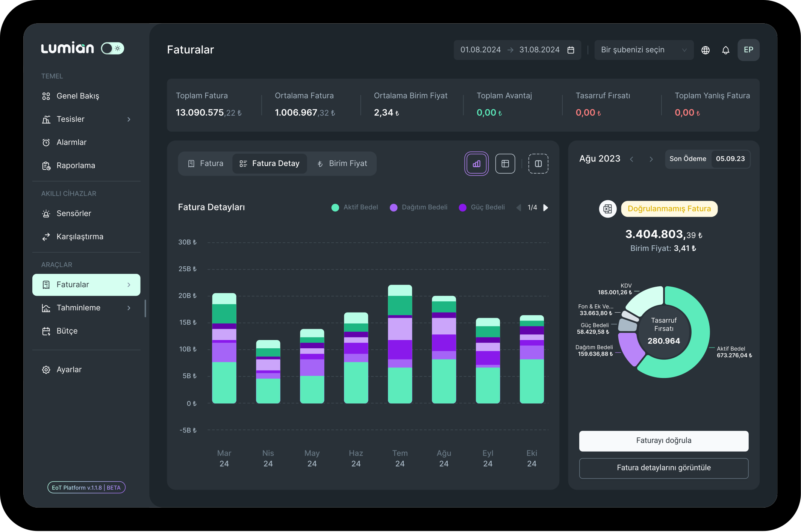This screenshot has width=801, height=532.
Task: Click the Alarmlar alarm clock icon
Action: pyautogui.click(x=46, y=143)
